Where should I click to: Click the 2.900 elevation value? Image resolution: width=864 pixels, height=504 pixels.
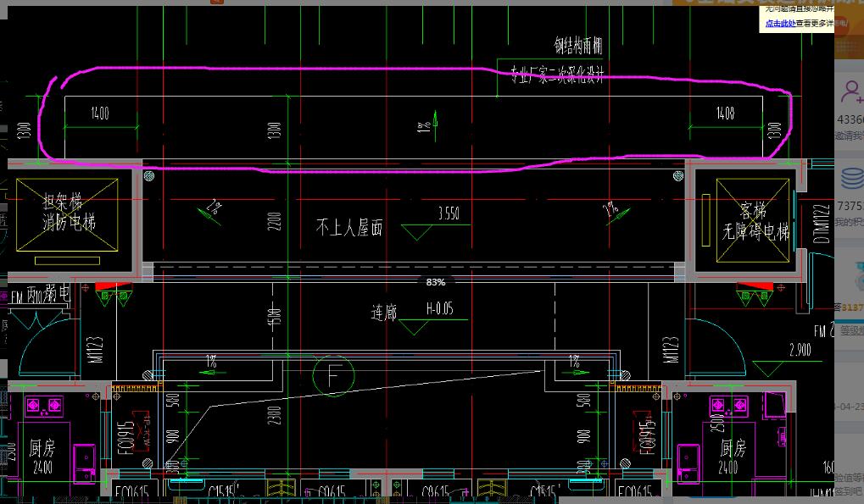tap(800, 349)
